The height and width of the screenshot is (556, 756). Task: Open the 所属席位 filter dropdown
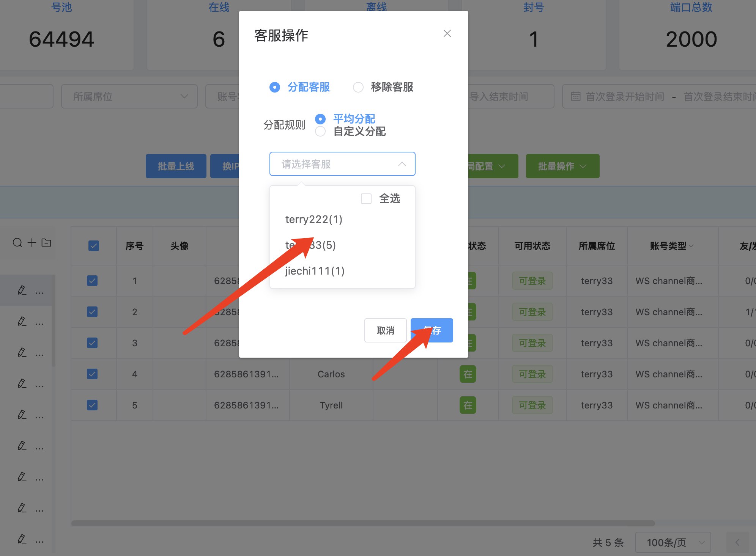point(129,97)
